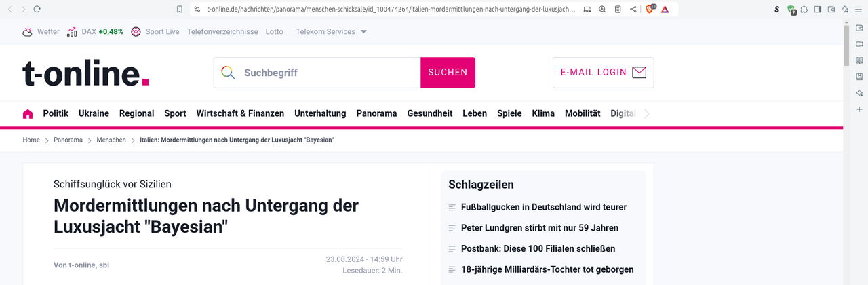Show more navigation categories with right chevron
The height and width of the screenshot is (285, 868).
pos(647,114)
